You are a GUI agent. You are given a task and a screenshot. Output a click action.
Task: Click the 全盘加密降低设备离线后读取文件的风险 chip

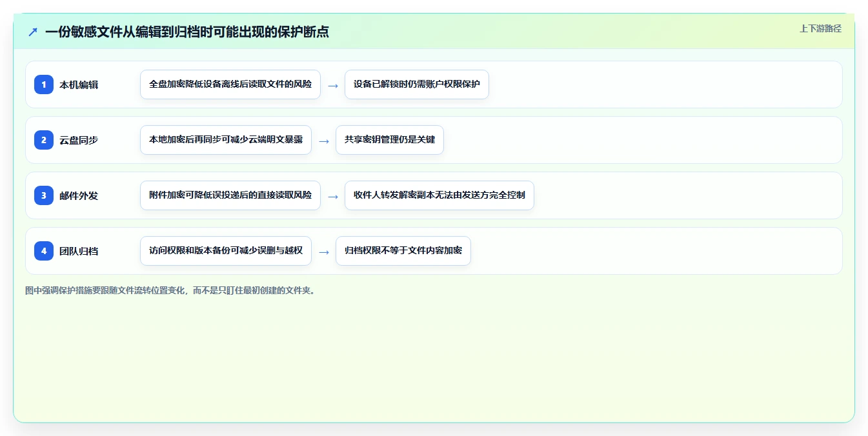[x=230, y=84]
